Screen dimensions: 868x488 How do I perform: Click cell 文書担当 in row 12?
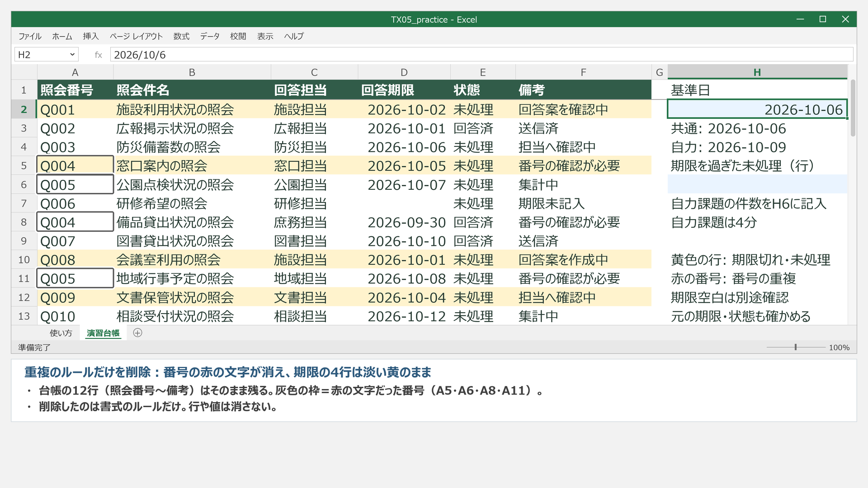click(314, 297)
